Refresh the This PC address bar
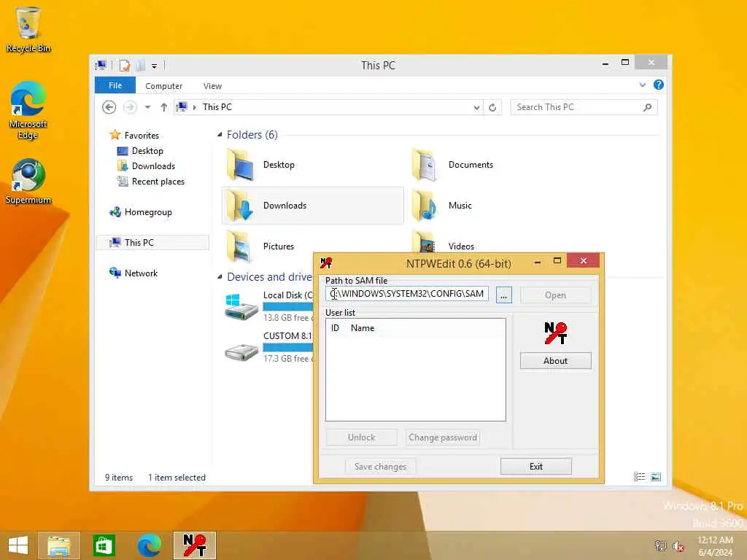The height and width of the screenshot is (560, 747). tap(492, 108)
